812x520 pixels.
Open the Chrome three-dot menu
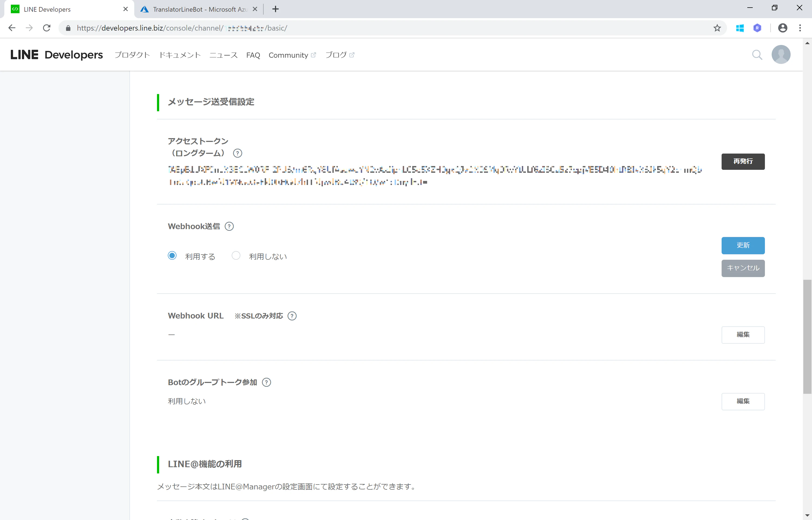(800, 28)
